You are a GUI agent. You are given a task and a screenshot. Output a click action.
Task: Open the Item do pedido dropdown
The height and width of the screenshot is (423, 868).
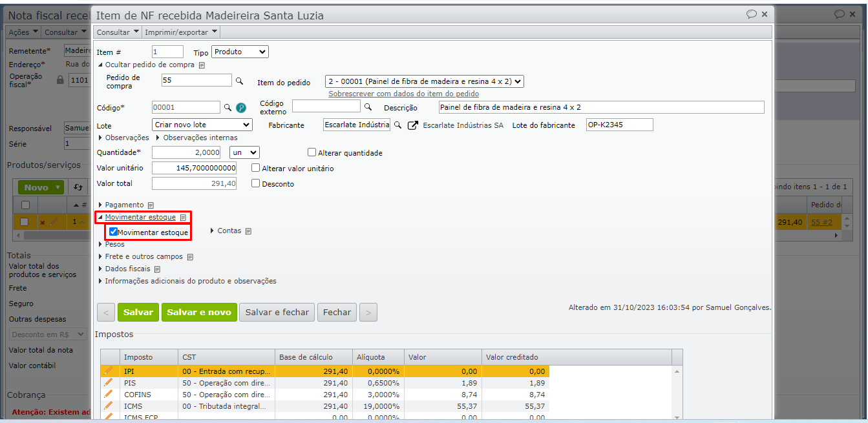[425, 81]
